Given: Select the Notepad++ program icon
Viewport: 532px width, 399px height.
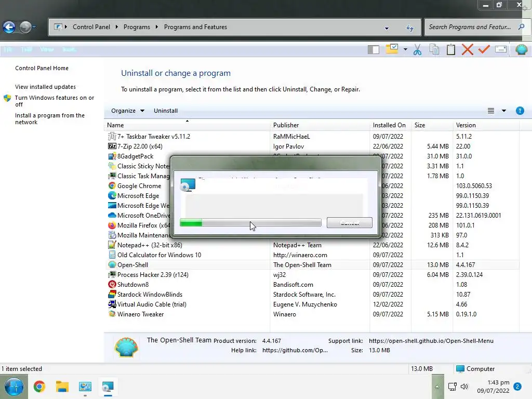Looking at the screenshot, I should point(112,245).
